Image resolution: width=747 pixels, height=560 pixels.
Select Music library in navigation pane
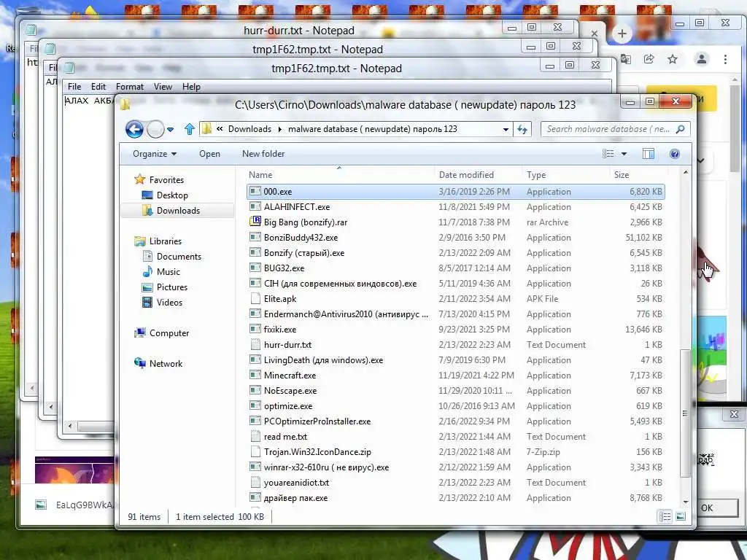point(161,271)
